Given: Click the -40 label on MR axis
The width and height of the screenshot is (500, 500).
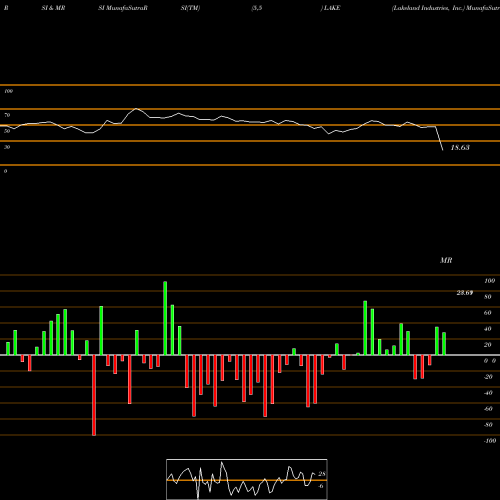Looking at the screenshot, I should click(488, 393).
